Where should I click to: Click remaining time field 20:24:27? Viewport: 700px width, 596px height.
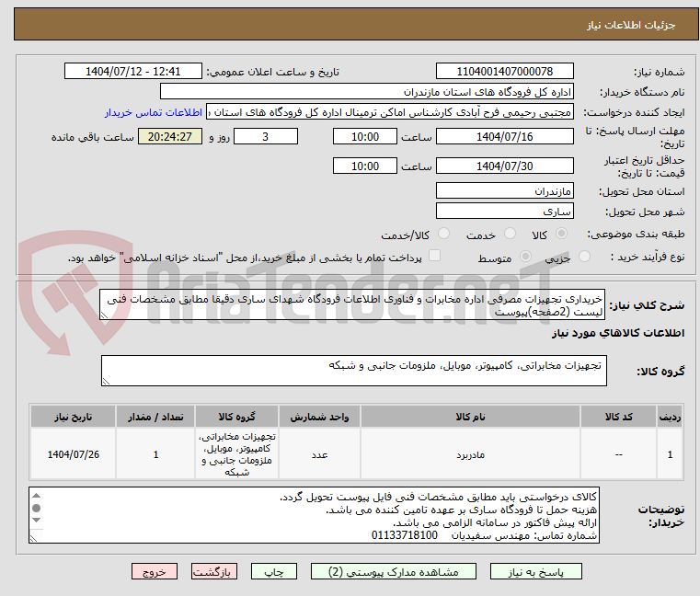(x=169, y=137)
